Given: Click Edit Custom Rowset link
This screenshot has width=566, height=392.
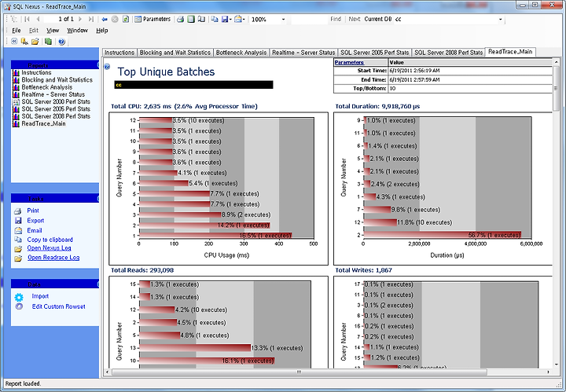Looking at the screenshot, I should [x=58, y=306].
